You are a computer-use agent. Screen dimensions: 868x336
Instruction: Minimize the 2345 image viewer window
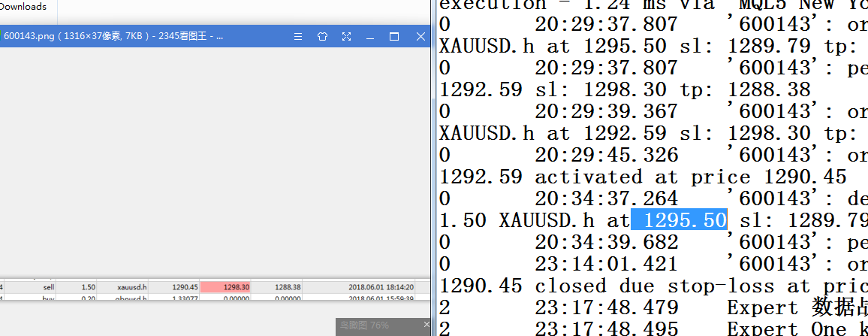pos(370,36)
